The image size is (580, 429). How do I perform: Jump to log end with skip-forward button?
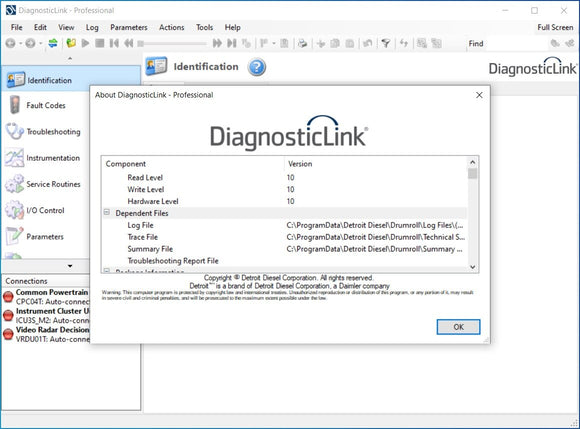click(232, 43)
